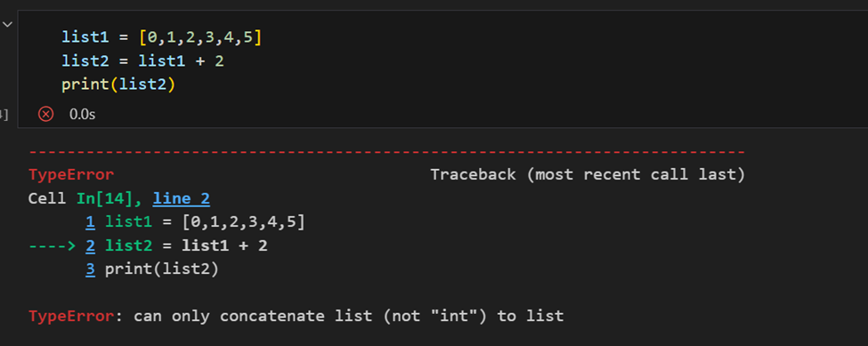868x346 pixels.
Task: Click the 'Traceback (most recent call last)' text
Action: point(588,174)
